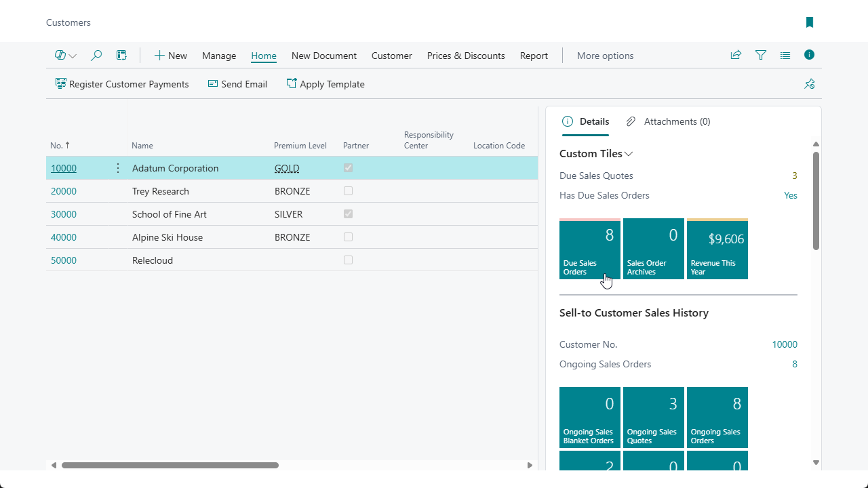Screen dimensions: 868x488
Task: Toggle Partner checkbox for Relecloud
Action: coord(348,260)
